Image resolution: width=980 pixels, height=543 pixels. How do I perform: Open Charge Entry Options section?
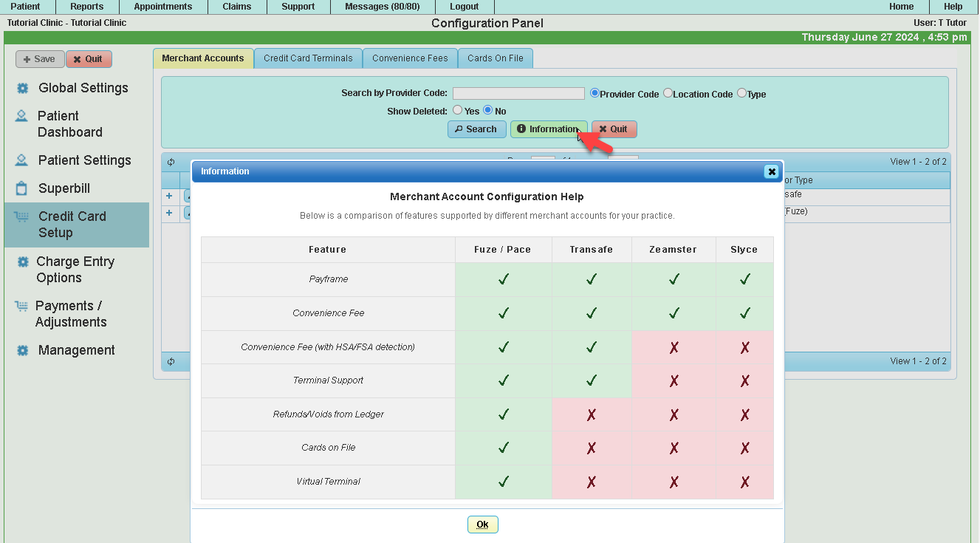(75, 270)
